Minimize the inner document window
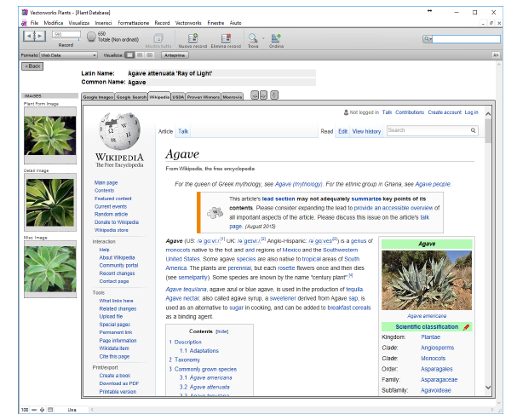This screenshot has height=420, width=517. [x=483, y=23]
